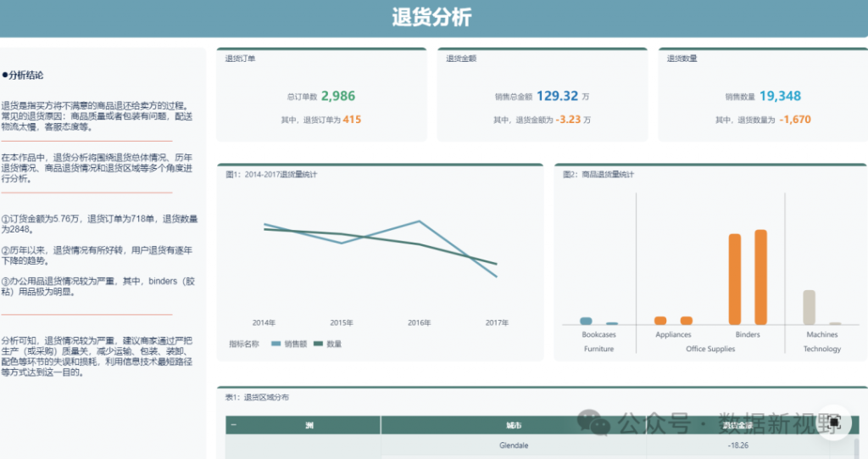Toggle the 销售额 legend swatch
This screenshot has width=868, height=459.
pyautogui.click(x=275, y=344)
